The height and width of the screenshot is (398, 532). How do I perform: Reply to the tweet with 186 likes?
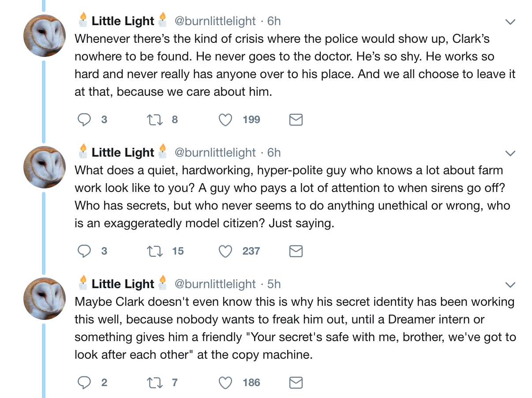point(84,383)
